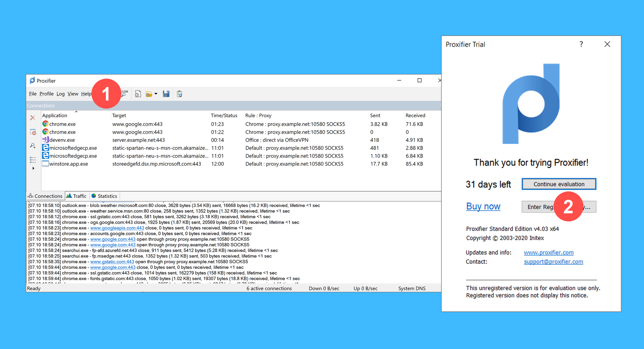
Task: Click the winstore.app.exe window icon
Action: point(45,163)
